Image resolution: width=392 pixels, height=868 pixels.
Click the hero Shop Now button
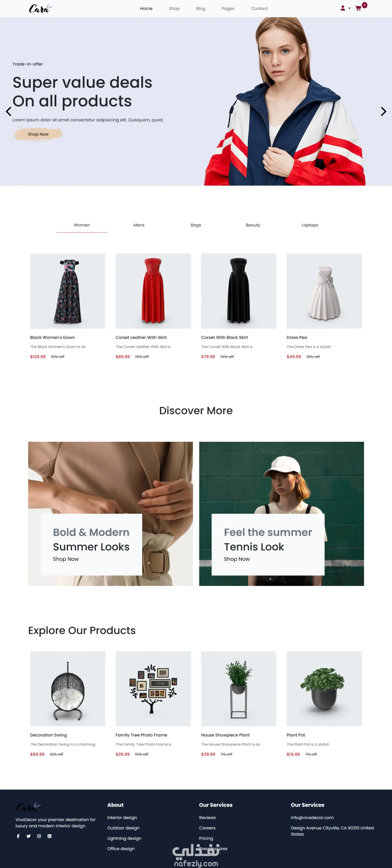[38, 134]
